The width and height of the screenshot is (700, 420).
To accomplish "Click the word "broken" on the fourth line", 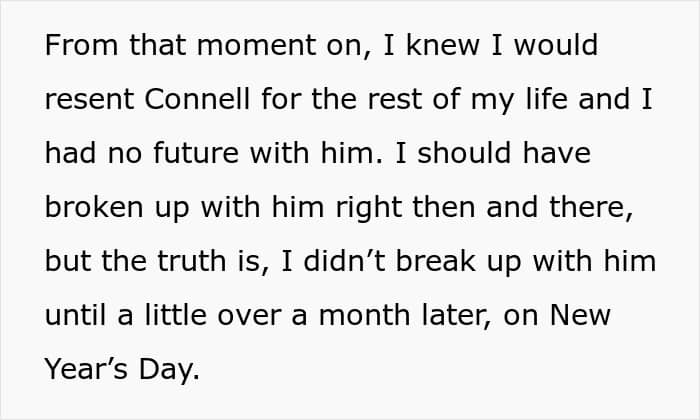I will (94, 207).
